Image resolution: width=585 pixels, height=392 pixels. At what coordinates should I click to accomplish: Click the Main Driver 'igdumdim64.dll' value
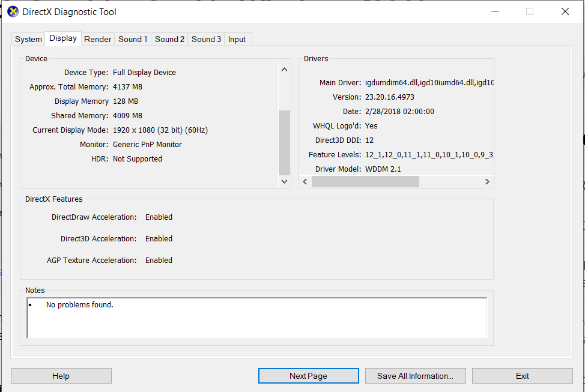[x=429, y=83]
